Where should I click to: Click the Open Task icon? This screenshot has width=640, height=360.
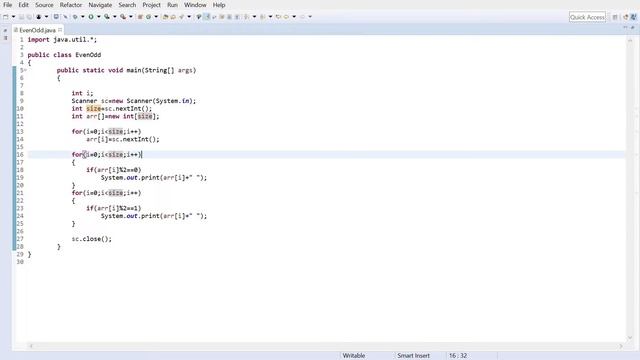pos(173,17)
